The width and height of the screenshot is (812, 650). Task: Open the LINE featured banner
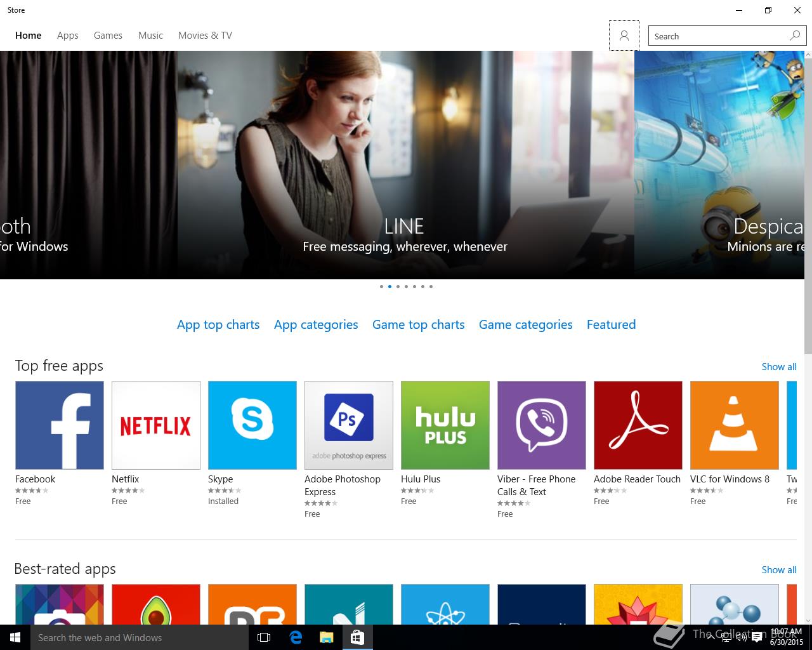405,165
